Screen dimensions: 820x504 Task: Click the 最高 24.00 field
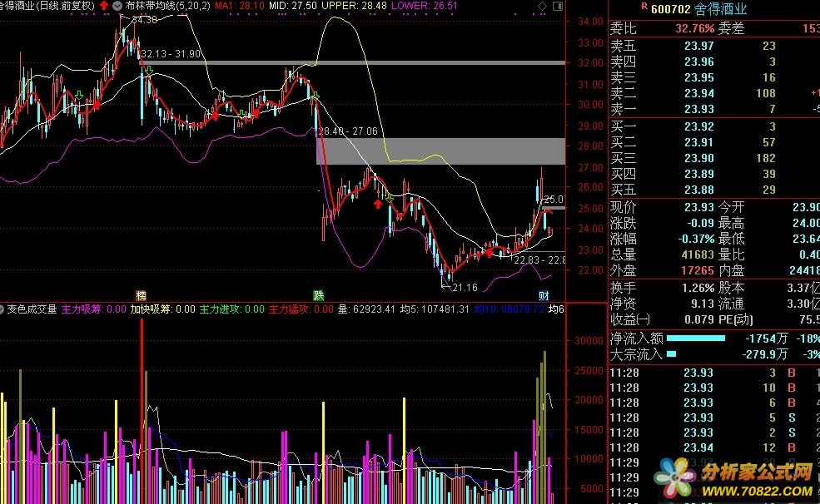(768, 223)
